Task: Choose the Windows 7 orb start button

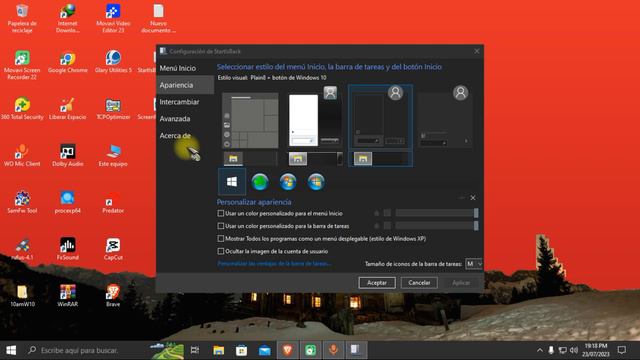Action: [288, 182]
